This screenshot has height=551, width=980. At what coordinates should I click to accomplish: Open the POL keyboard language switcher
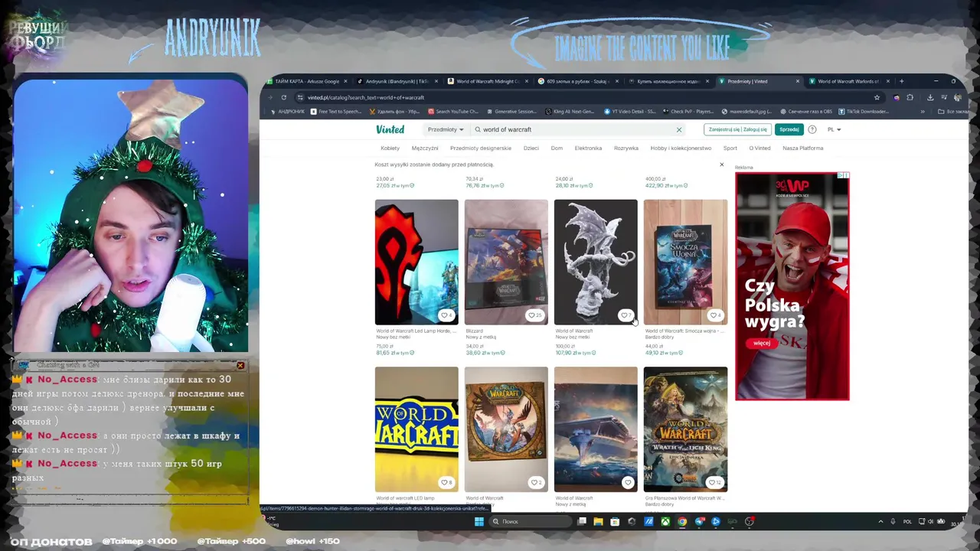pyautogui.click(x=907, y=521)
